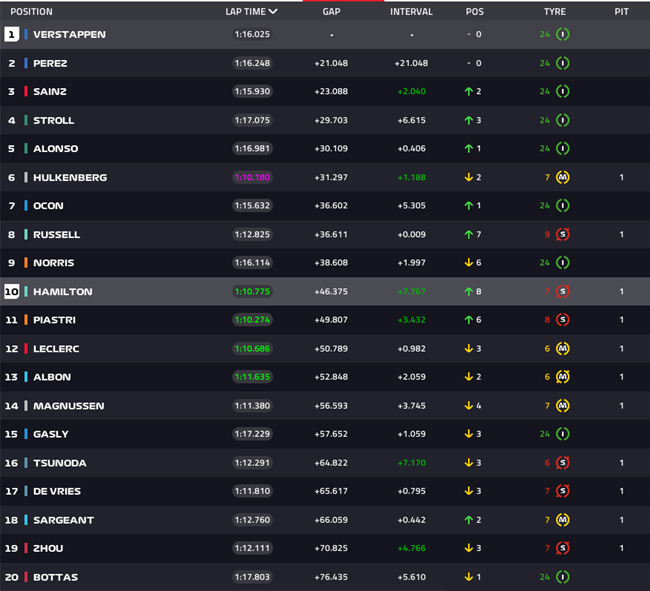
Task: Click Hulkenberg's medium tyre icon
Action: (x=563, y=177)
